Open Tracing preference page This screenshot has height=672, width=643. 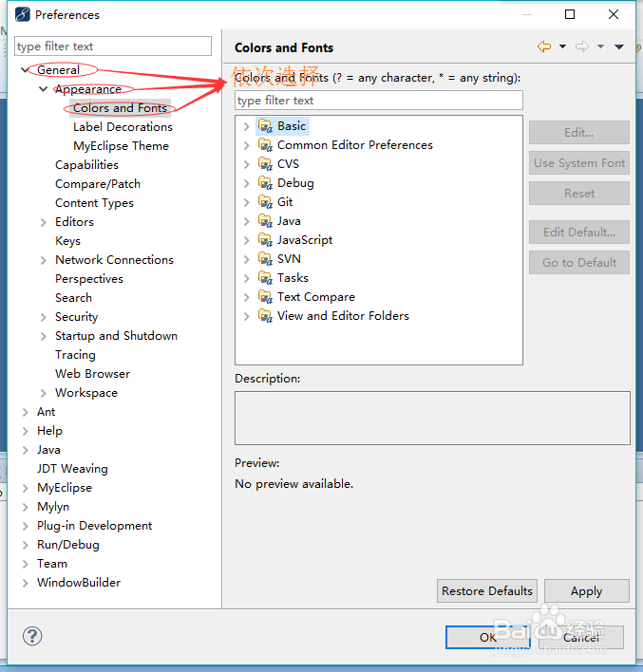[x=75, y=355]
